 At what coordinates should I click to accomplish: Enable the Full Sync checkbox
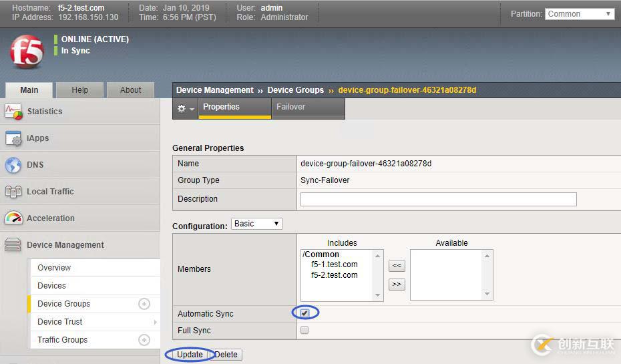click(304, 330)
